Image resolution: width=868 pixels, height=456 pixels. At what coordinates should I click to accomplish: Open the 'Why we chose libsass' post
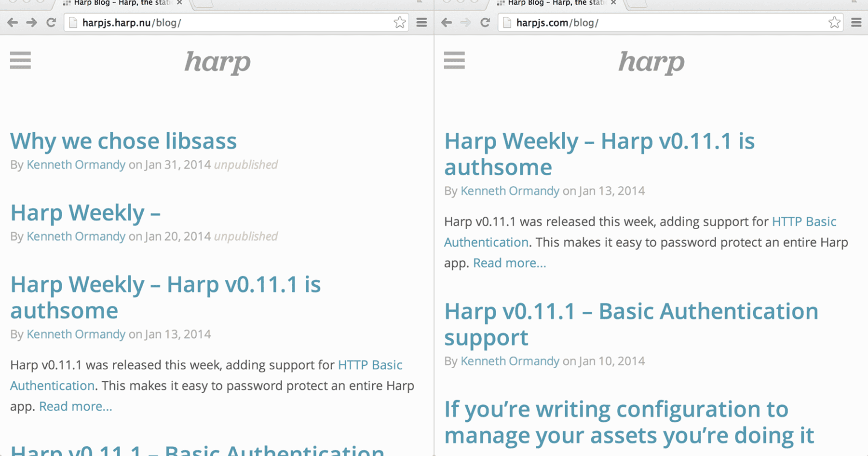[123, 140]
